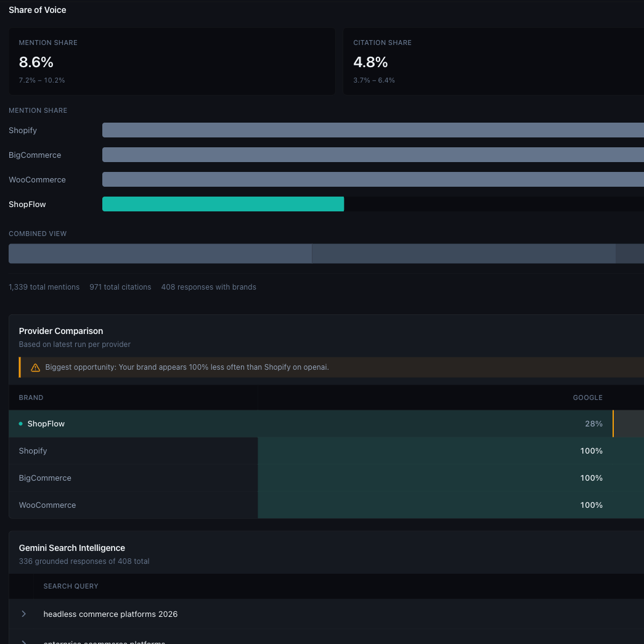Image resolution: width=644 pixels, height=644 pixels.
Task: Click the 971 total citations stat
Action: click(x=120, y=287)
